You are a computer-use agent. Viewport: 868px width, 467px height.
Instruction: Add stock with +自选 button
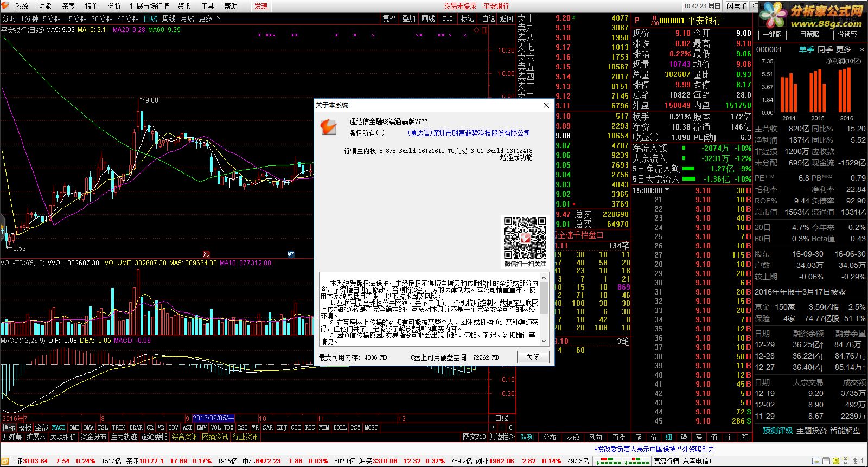coord(487,18)
